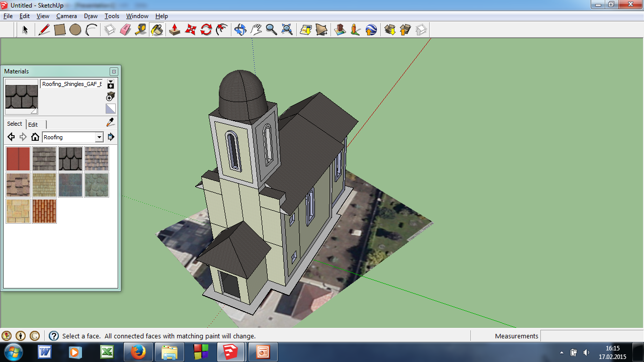Click the Create Material button
The height and width of the screenshot is (362, 644).
pos(111,96)
